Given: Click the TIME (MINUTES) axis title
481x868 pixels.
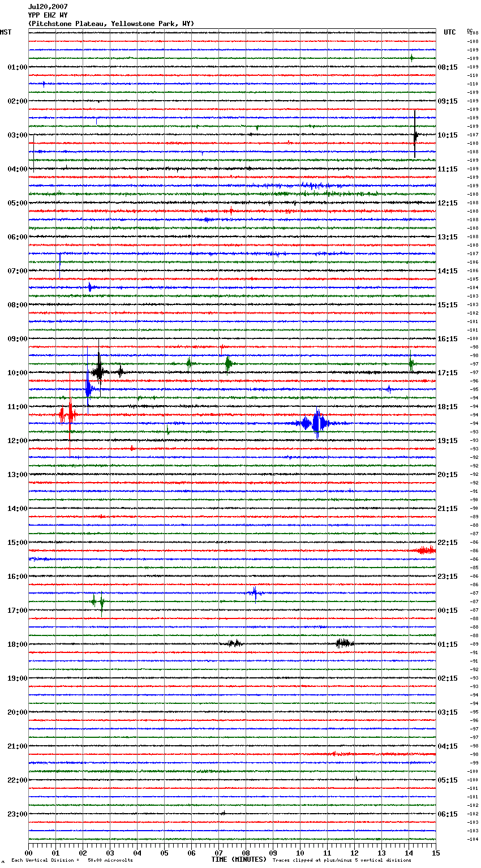Looking at the screenshot, I should 239,860.
